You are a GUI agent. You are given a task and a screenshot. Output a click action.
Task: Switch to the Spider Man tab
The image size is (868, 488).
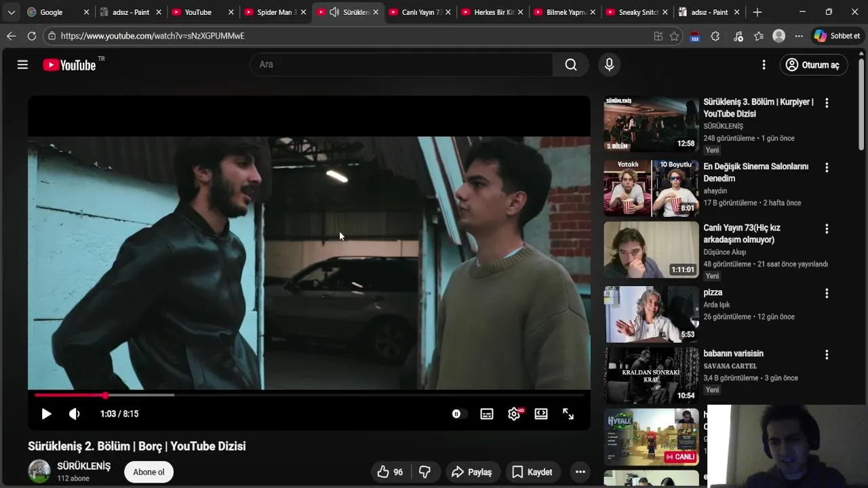point(275,12)
